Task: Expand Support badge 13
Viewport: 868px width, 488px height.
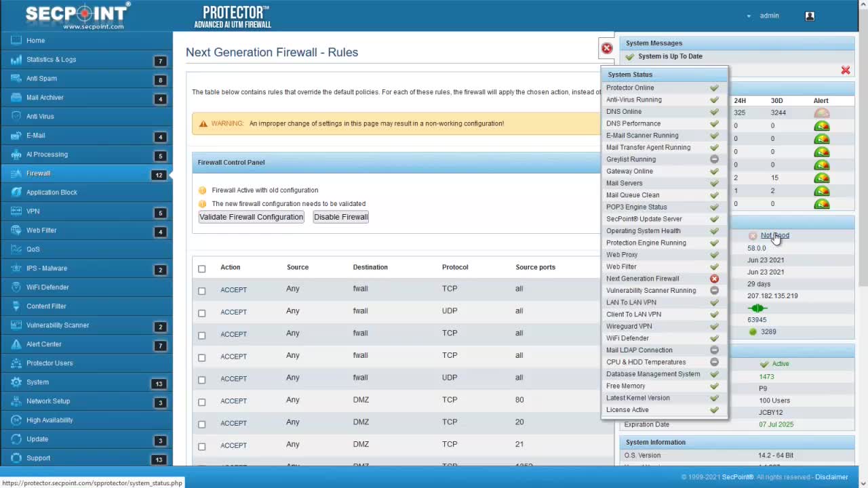Action: [x=159, y=460]
